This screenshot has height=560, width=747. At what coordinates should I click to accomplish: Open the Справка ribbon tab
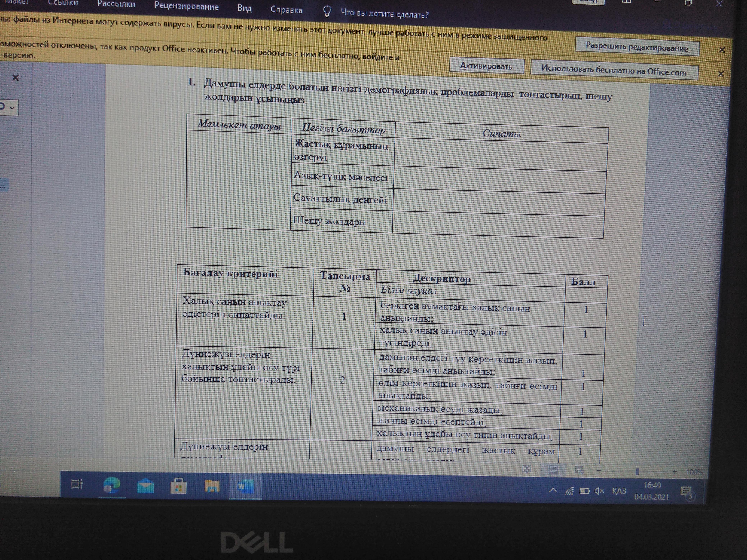pyautogui.click(x=286, y=10)
